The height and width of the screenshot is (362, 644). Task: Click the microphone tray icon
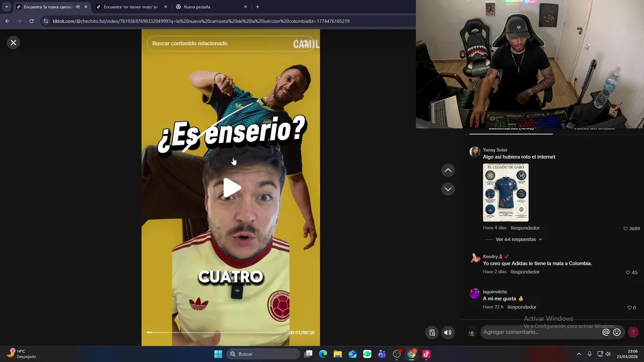(x=590, y=354)
